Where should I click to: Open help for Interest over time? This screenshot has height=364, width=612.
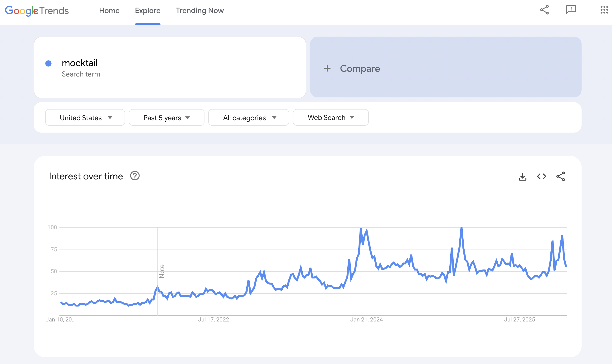(135, 176)
